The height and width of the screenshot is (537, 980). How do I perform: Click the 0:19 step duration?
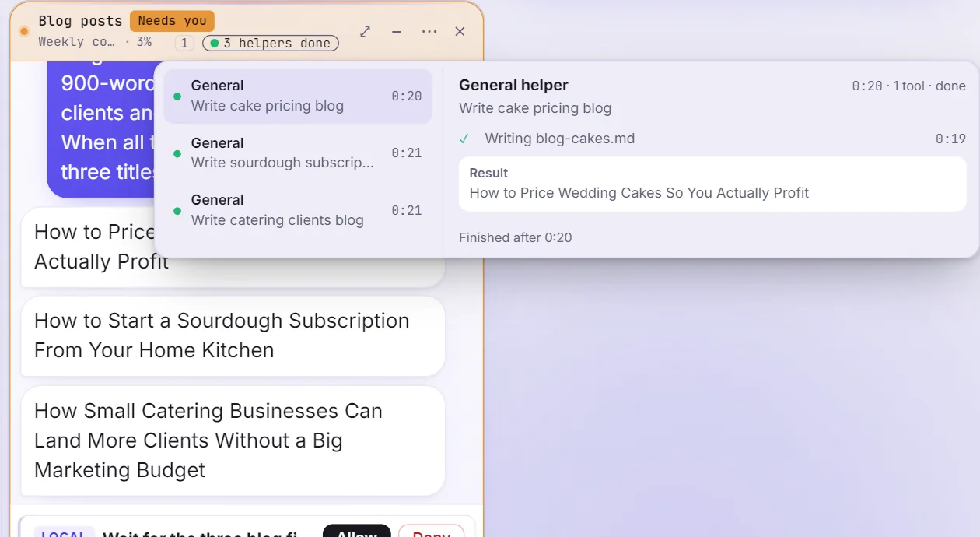(x=950, y=139)
